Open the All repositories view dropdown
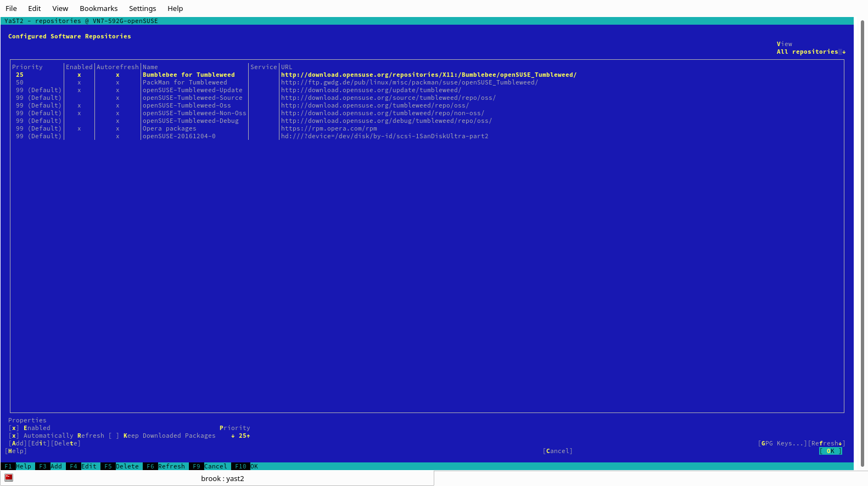868x486 pixels. (x=811, y=52)
